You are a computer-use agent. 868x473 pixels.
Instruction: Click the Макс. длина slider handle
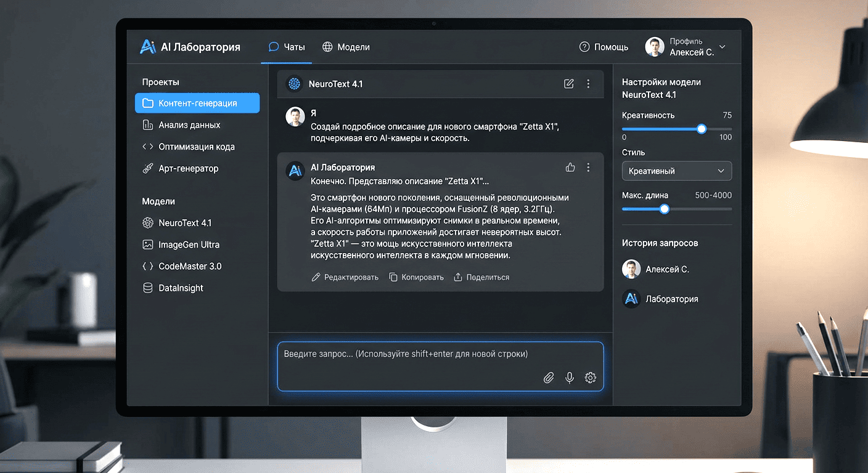664,209
